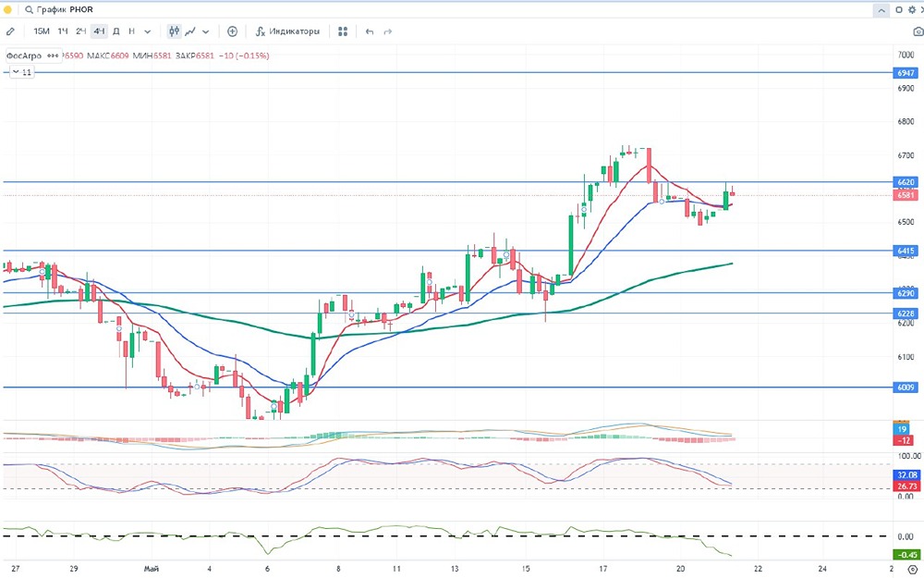Click the 6228 price level label
The width and height of the screenshot is (924, 578).
pyautogui.click(x=906, y=314)
